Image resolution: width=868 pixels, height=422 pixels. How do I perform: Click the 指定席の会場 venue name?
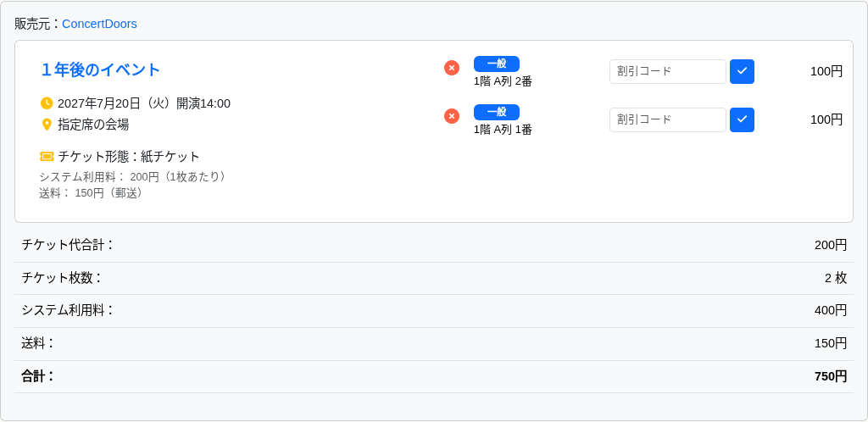(93, 125)
